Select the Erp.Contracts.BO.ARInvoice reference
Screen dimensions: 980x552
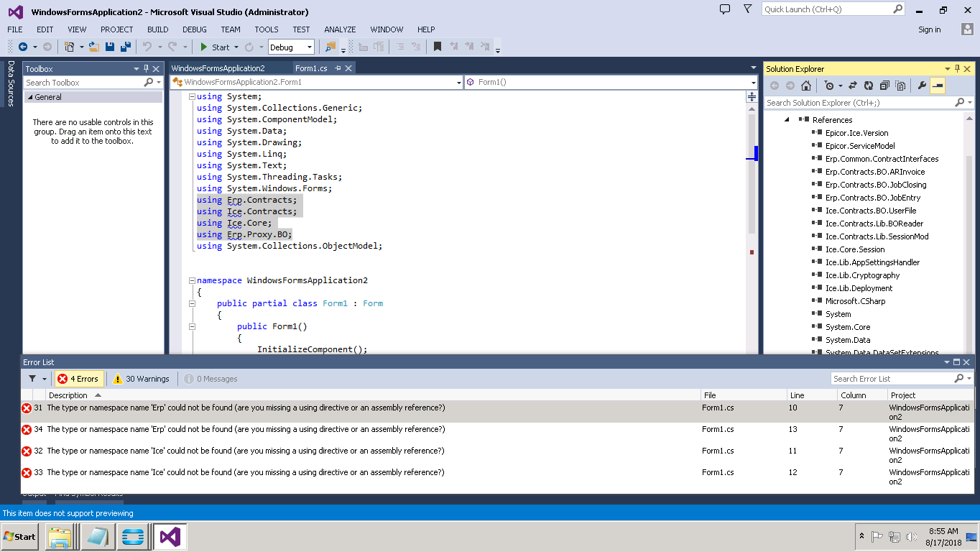coord(875,172)
